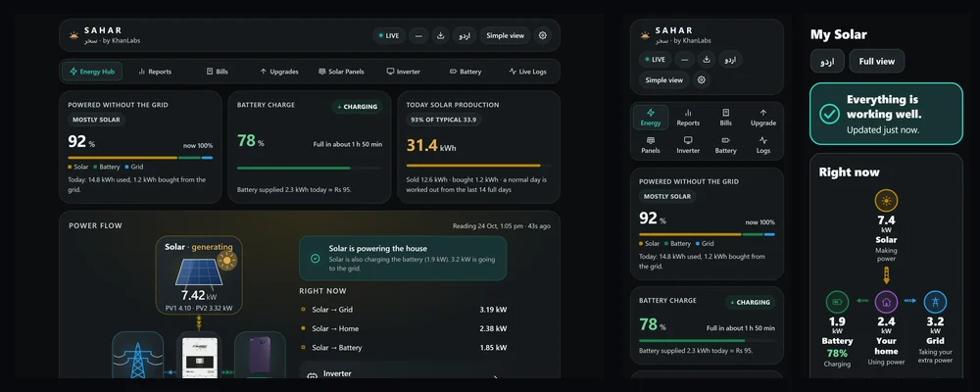Screen dimensions: 980x392
Task: Click the CHARGING badge in the narrow mobile panel
Action: (x=750, y=302)
